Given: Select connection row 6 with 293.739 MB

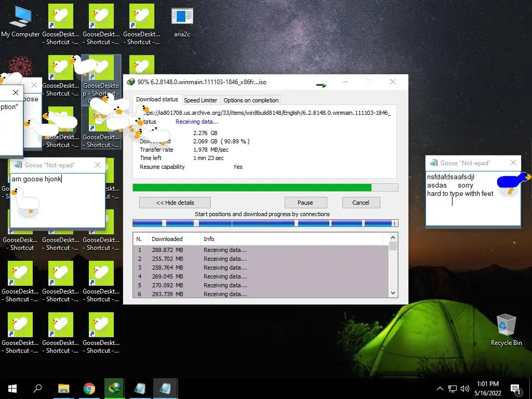Looking at the screenshot, I should tap(261, 294).
